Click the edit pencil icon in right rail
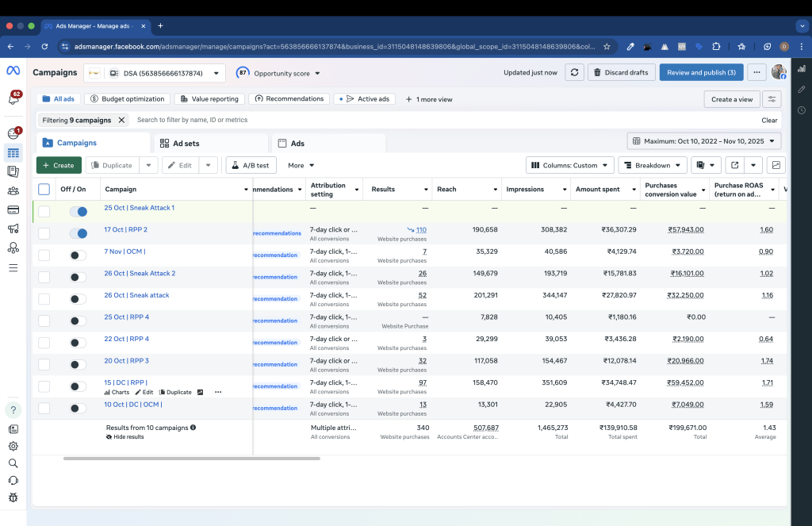This screenshot has width=812, height=526. (x=801, y=90)
